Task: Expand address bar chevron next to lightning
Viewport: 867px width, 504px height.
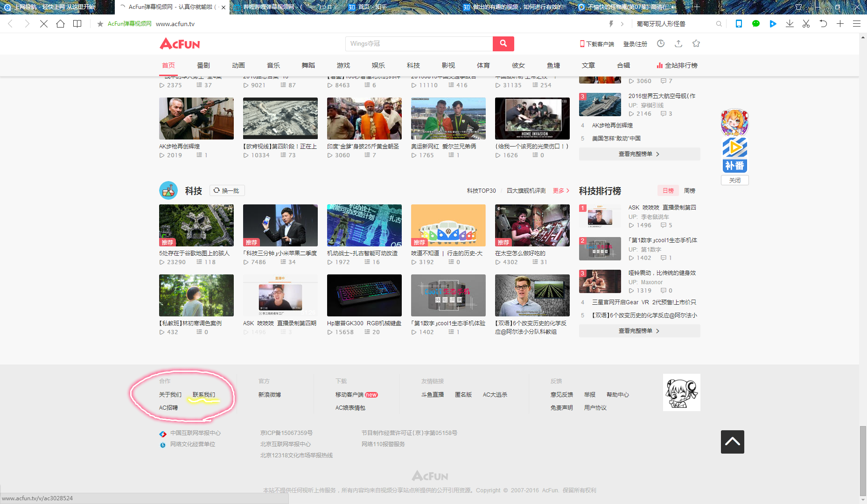Action: [x=622, y=24]
